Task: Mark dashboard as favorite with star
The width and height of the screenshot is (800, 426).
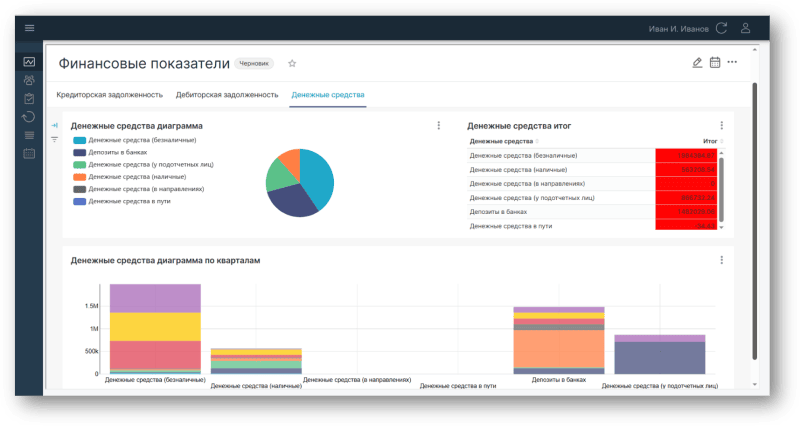Action: point(292,63)
